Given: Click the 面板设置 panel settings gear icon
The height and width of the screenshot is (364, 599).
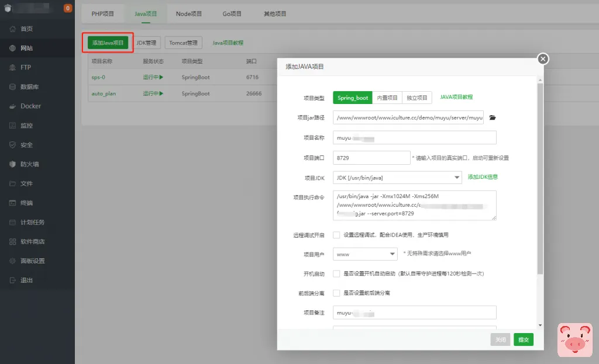Looking at the screenshot, I should [13, 261].
